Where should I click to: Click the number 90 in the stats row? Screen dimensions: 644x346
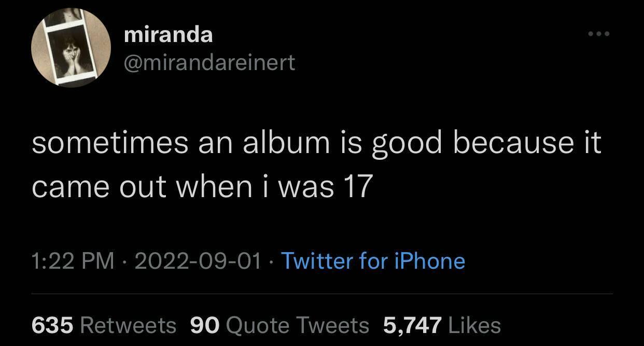pyautogui.click(x=205, y=325)
